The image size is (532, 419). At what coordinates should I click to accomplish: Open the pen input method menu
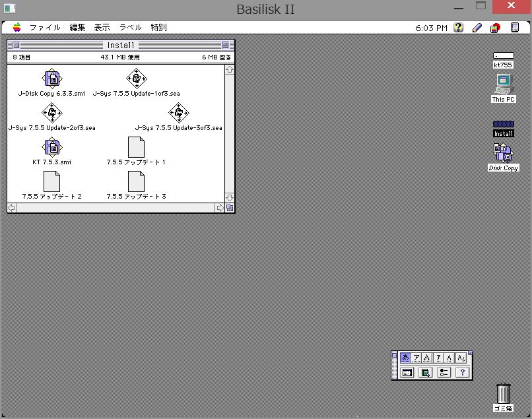(477, 28)
